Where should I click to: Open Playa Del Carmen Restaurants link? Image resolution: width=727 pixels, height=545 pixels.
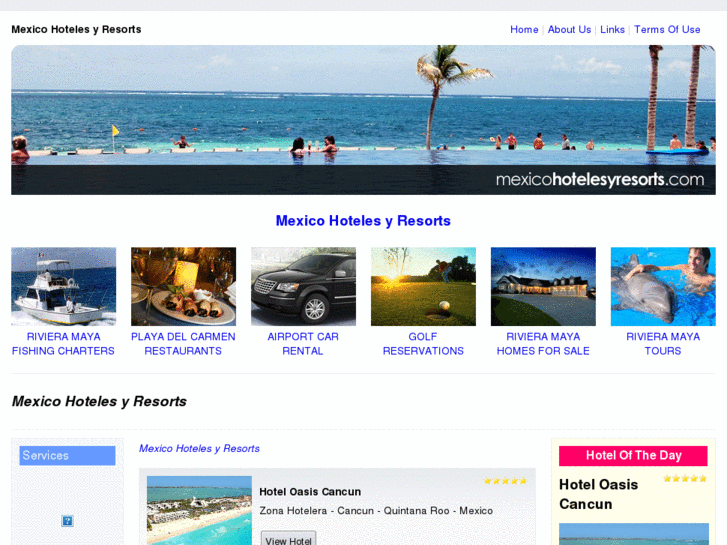tap(183, 344)
